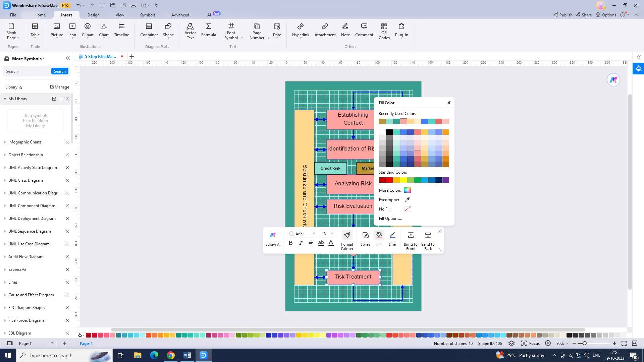The image size is (644, 362).
Task: Click Fill Options button in Fill Color
Action: tap(390, 218)
